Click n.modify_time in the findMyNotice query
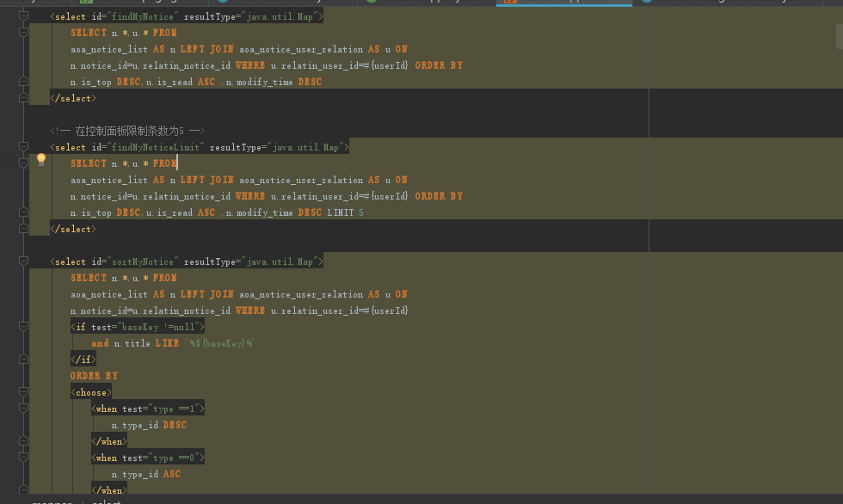Screen dimensions: 843x504 259,83
